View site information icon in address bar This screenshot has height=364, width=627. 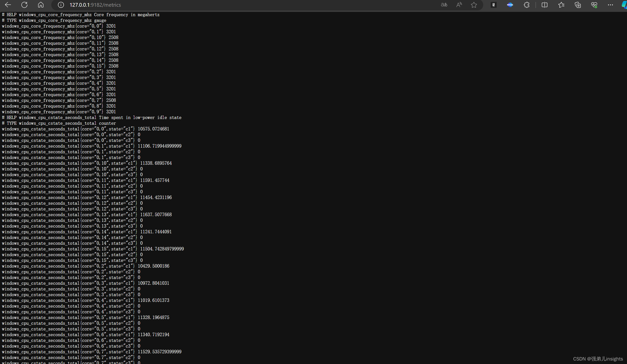pyautogui.click(x=61, y=5)
